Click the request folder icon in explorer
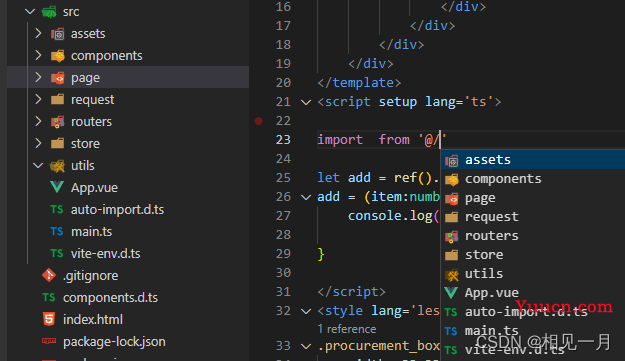The height and width of the screenshot is (361, 625). pos(57,99)
